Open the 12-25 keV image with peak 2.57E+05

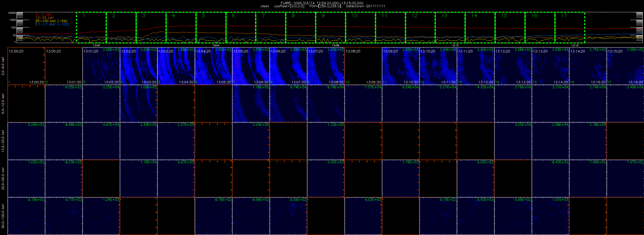click(176, 141)
